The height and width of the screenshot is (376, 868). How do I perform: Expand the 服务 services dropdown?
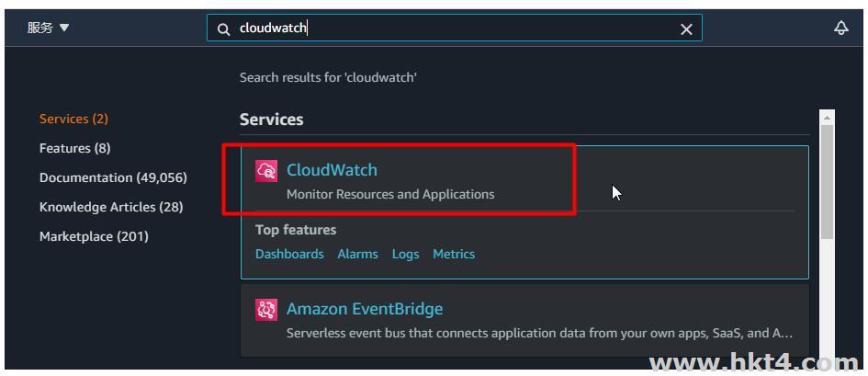[x=48, y=28]
